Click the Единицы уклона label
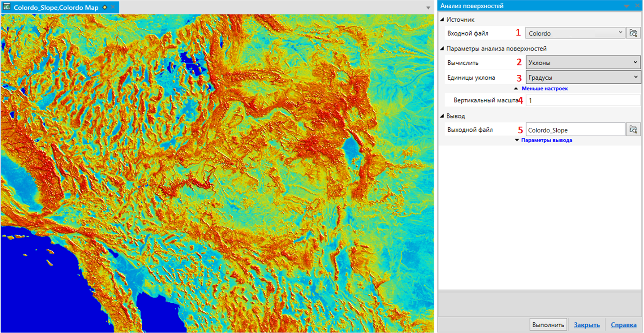Image resolution: width=644 pixels, height=333 pixels. click(471, 78)
